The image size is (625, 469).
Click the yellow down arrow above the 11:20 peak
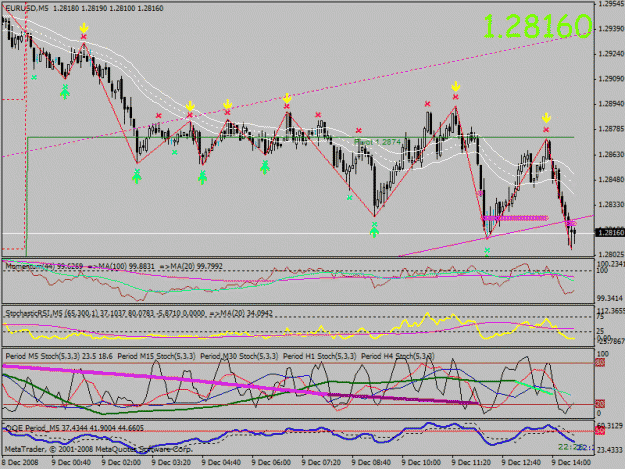(456, 86)
